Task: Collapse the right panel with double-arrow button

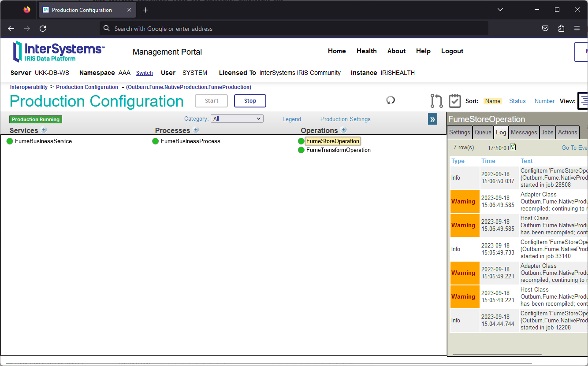Action: (x=432, y=119)
